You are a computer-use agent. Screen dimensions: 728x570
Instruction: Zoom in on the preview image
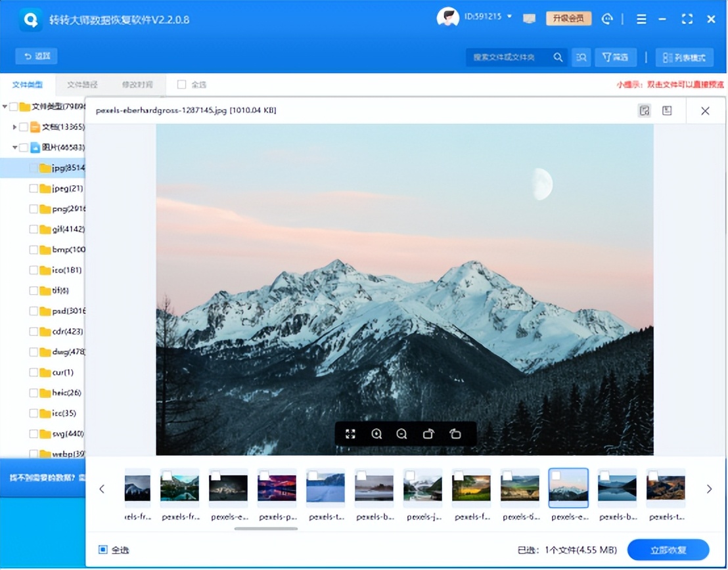(376, 434)
